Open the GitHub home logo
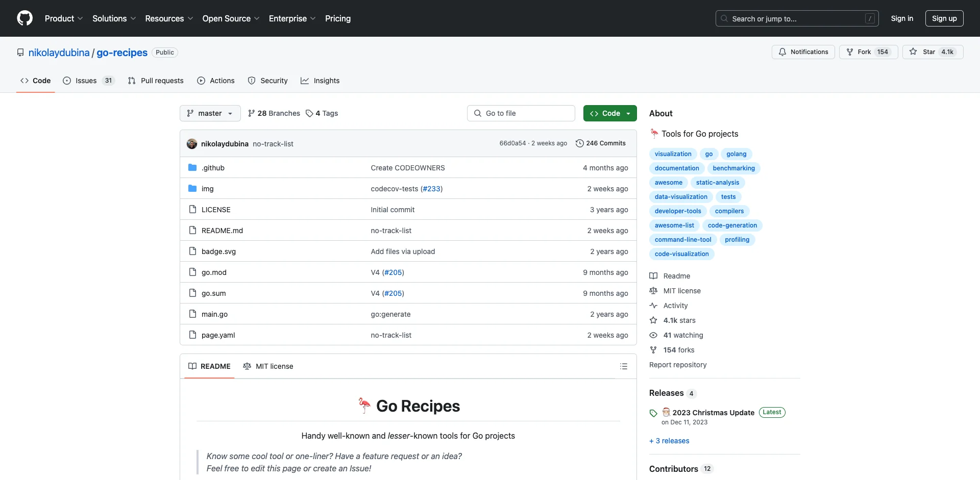This screenshot has height=480, width=980. click(24, 18)
